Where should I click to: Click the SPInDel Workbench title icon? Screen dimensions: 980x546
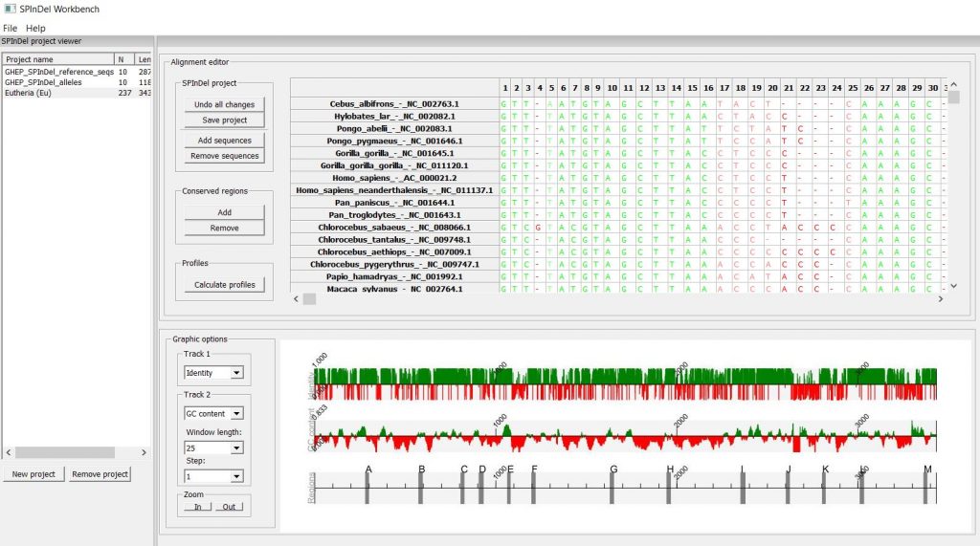click(10, 9)
